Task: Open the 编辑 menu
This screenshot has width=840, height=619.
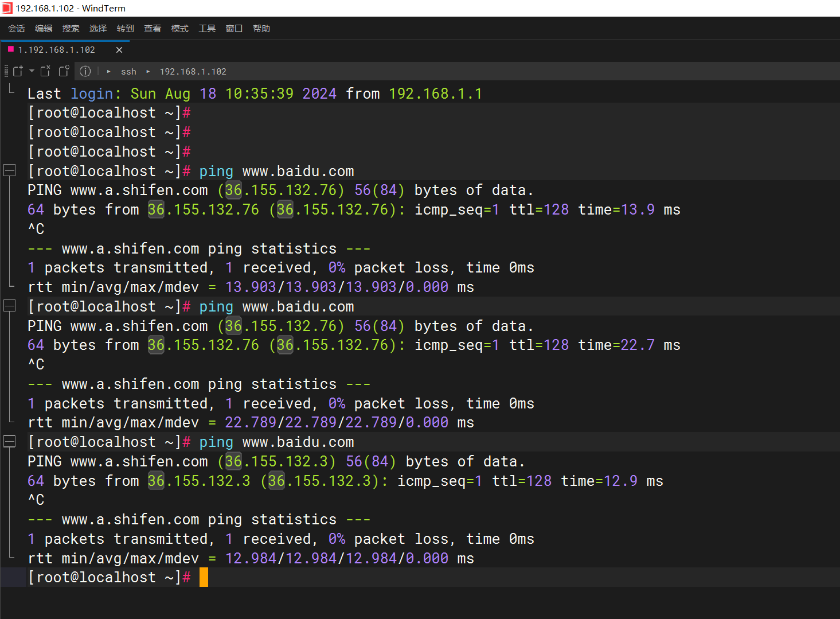Action: point(44,28)
